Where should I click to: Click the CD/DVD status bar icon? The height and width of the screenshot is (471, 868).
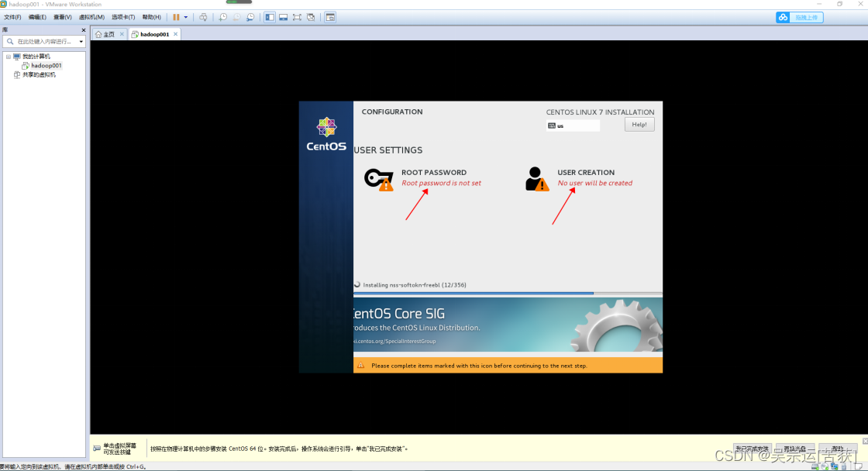[825, 466]
